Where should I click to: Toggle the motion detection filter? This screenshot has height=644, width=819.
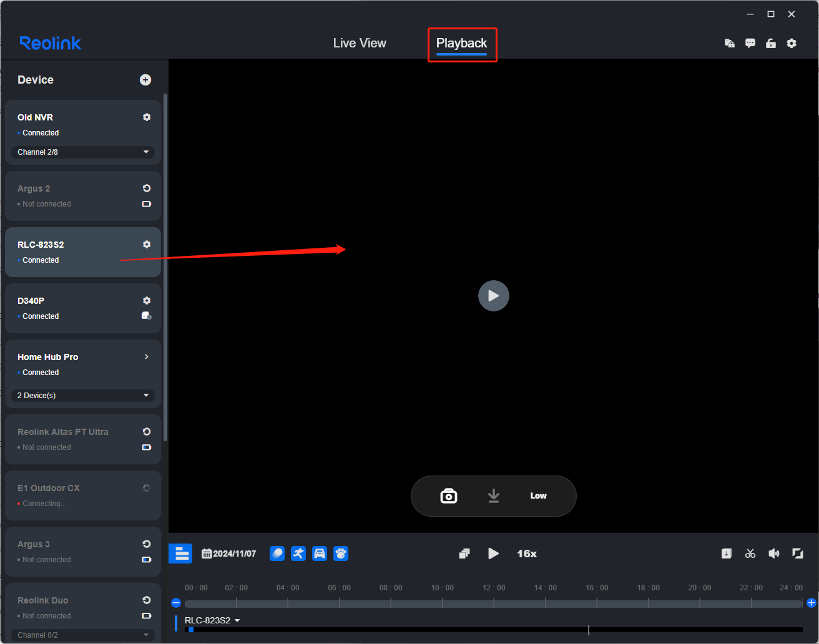coord(277,554)
